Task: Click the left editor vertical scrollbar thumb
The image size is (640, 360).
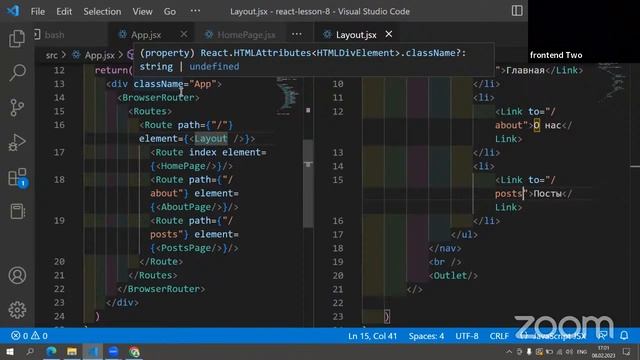Action: tap(308, 184)
